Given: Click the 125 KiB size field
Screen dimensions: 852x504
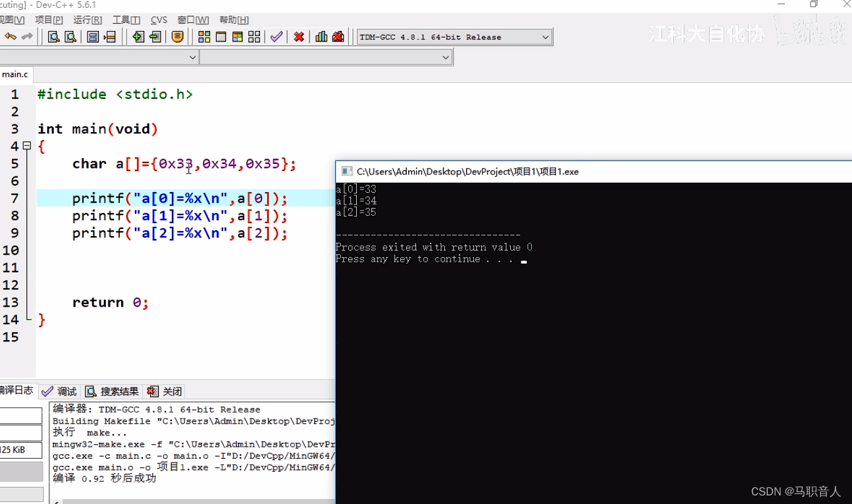Looking at the screenshot, I should pyautogui.click(x=21, y=450).
